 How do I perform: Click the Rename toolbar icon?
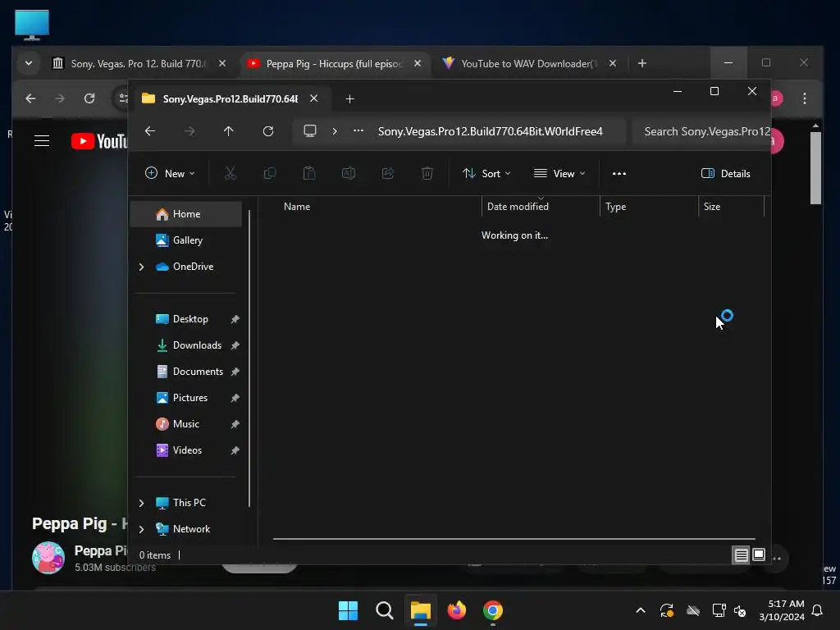(349, 174)
